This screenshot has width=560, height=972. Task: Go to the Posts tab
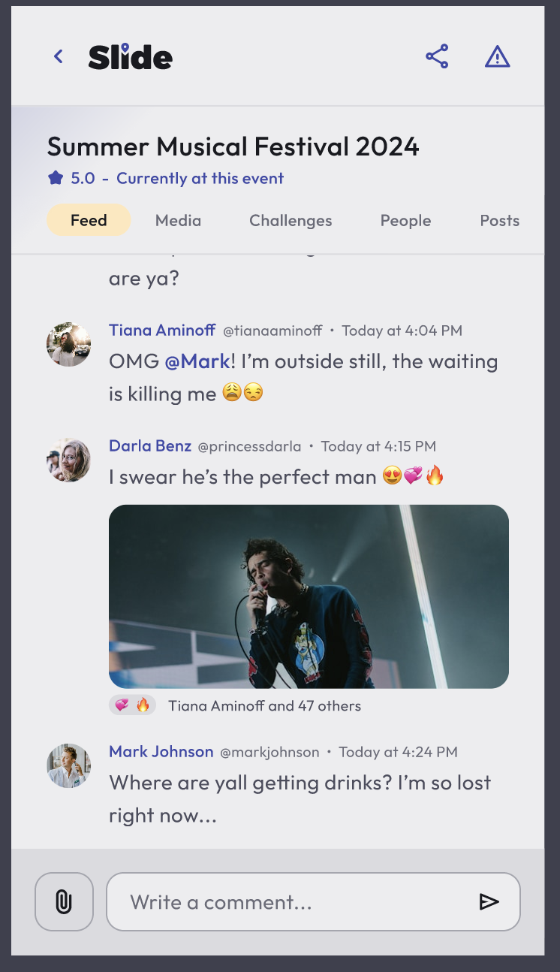[499, 220]
